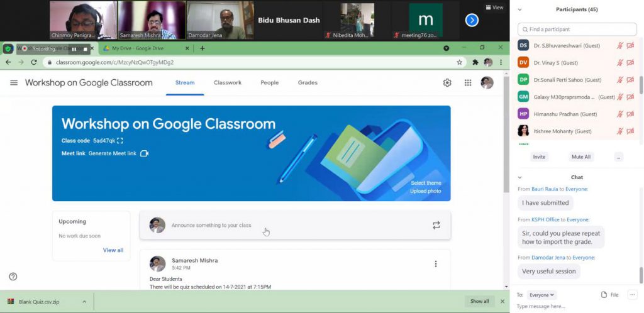This screenshot has height=313, width=644.
Task: Click the participants list scrollbar
Action: tap(641, 85)
